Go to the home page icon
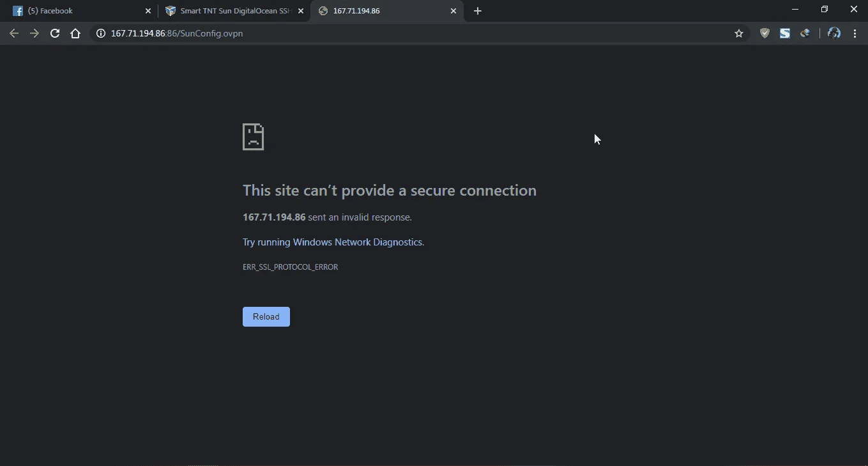The height and width of the screenshot is (466, 868). tap(75, 33)
